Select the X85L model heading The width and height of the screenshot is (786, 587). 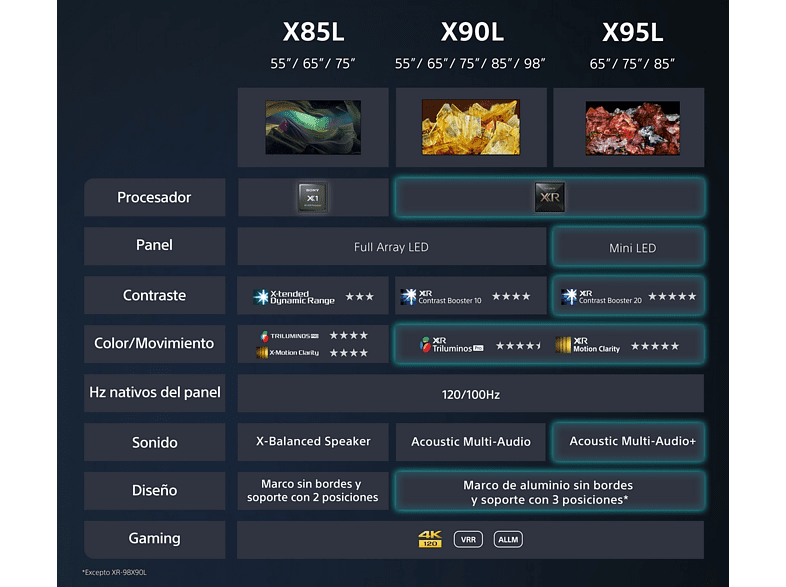[x=313, y=32]
